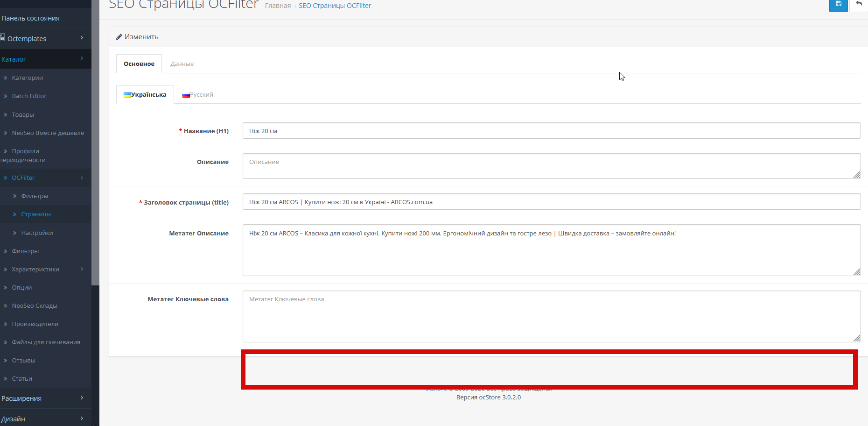Collapse the Каталог menu chevron

(x=82, y=58)
